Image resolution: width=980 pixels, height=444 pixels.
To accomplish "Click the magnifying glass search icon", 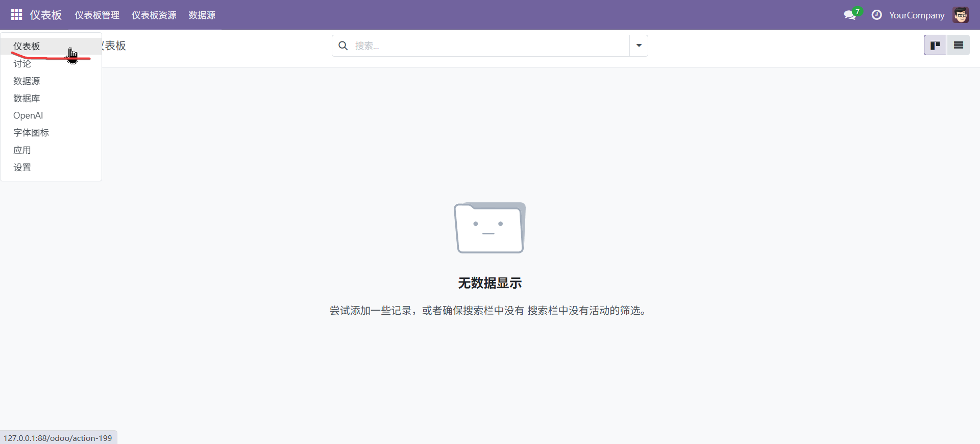I will coord(344,46).
